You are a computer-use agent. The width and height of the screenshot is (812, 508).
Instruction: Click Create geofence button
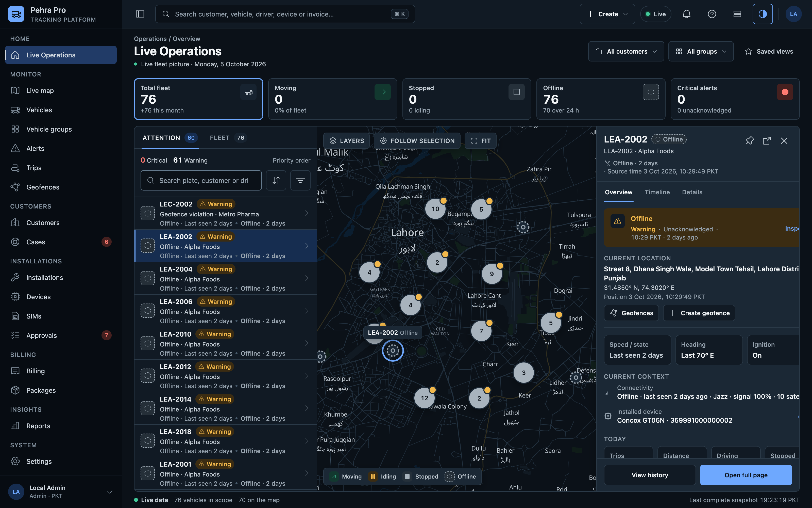pos(699,313)
